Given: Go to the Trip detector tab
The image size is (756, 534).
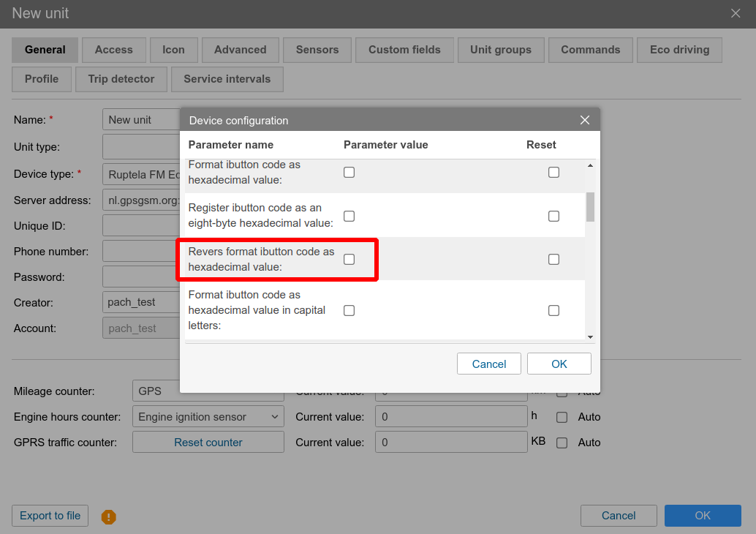Looking at the screenshot, I should [121, 79].
